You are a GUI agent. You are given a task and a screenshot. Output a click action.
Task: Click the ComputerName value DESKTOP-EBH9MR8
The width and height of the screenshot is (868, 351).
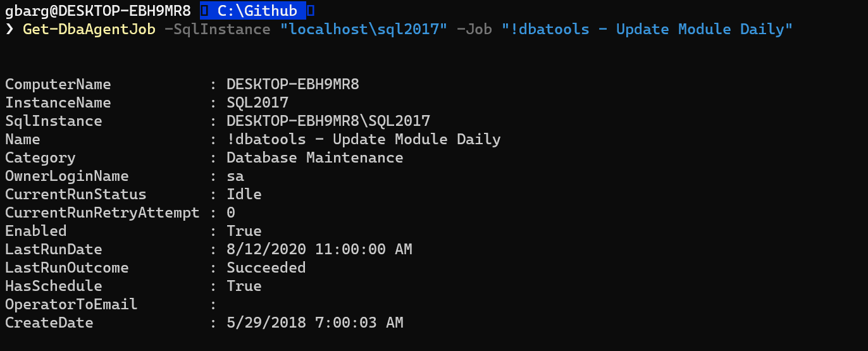pos(293,84)
